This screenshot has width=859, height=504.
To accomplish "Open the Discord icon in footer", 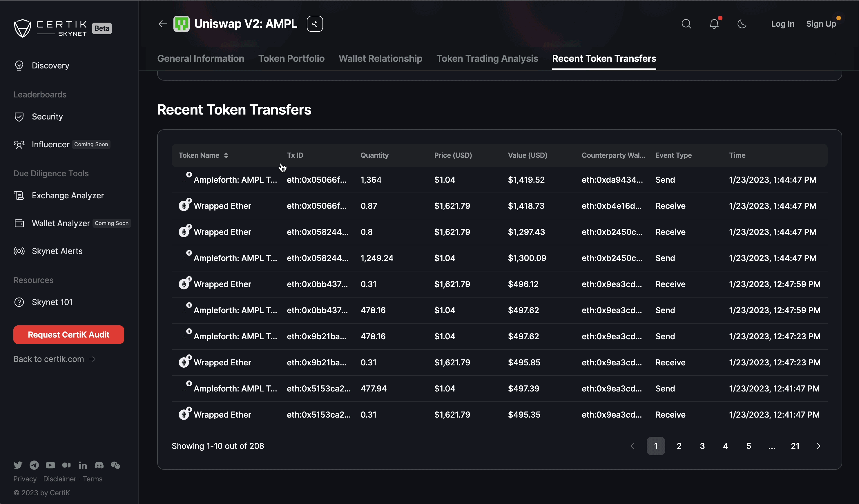I will click(x=99, y=465).
